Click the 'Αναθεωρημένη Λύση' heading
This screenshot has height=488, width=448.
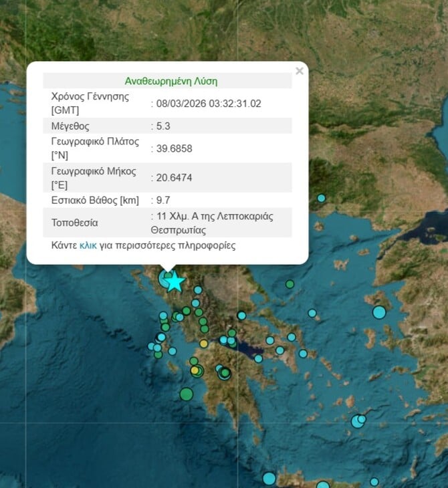click(171, 82)
